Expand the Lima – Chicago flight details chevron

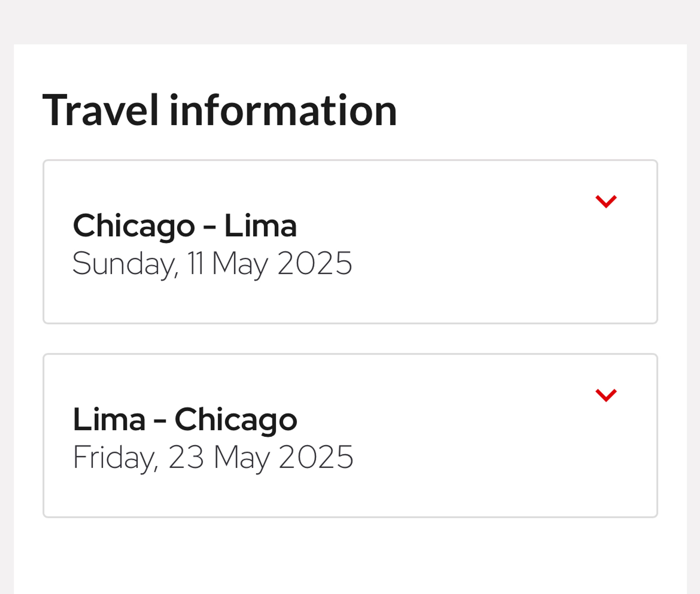(606, 395)
